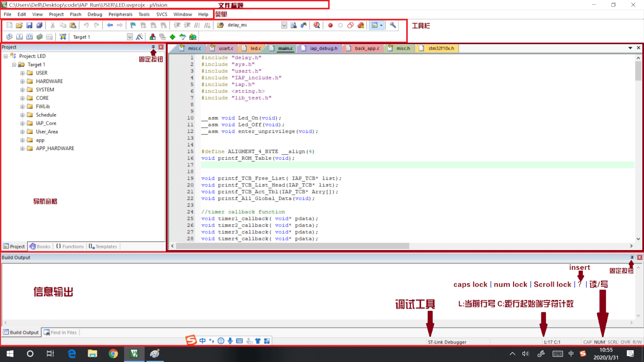Switch to the Books panel tab
Screen dimensions: 644x362
[40, 246]
